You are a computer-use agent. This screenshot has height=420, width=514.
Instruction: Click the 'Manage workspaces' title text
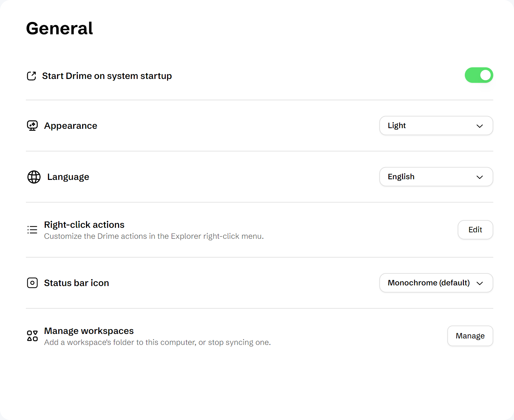pos(89,331)
